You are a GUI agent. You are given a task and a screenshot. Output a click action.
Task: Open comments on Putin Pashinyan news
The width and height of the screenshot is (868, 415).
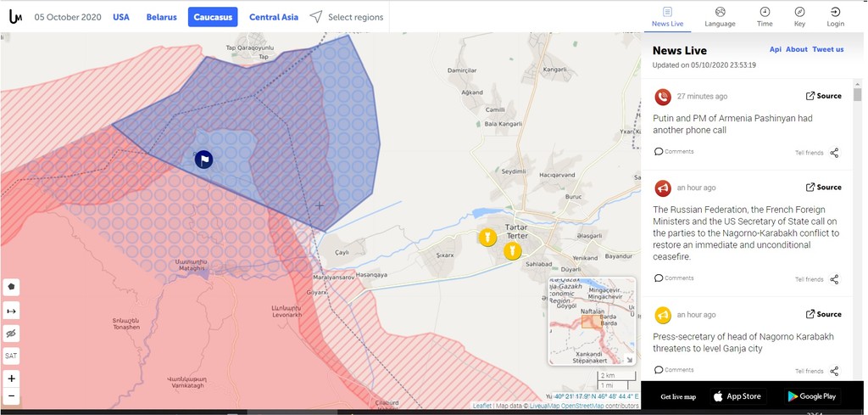tap(674, 151)
